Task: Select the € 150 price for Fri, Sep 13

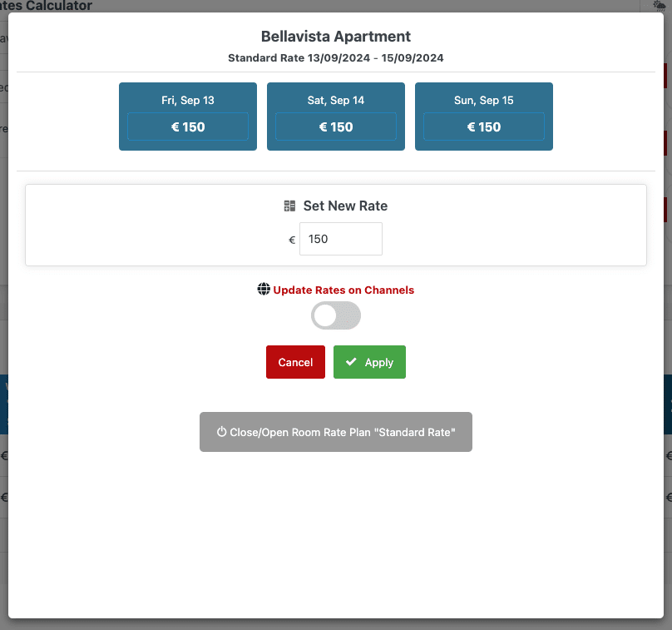Action: pyautogui.click(x=188, y=127)
